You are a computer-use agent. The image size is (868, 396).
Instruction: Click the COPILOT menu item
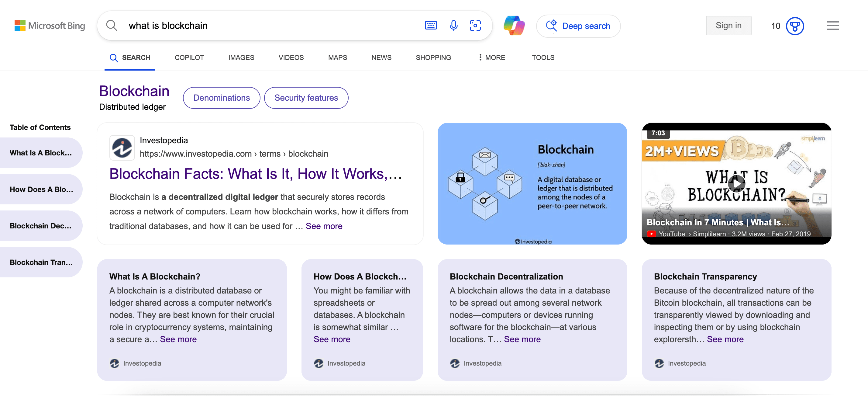189,57
